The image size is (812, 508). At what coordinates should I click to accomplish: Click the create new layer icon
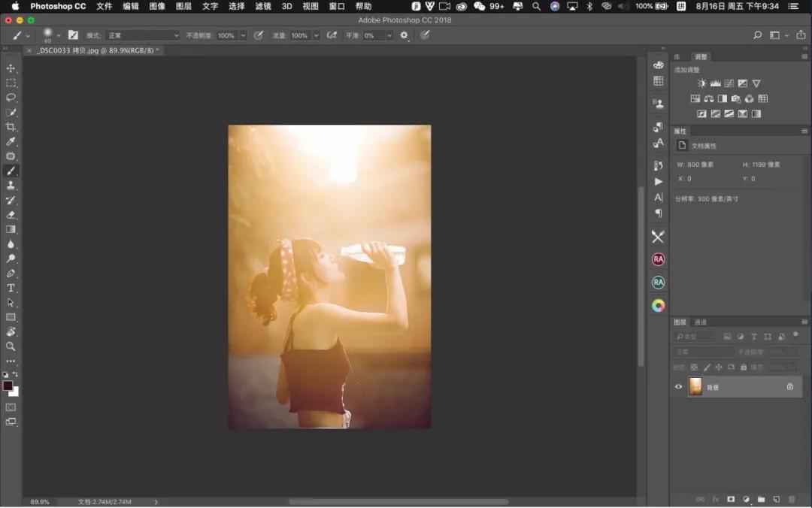point(776,499)
